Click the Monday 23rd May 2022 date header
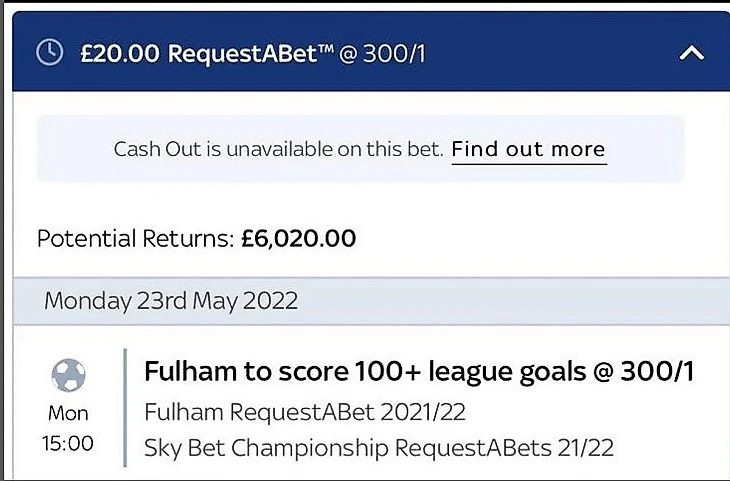The image size is (730, 481). (x=171, y=301)
